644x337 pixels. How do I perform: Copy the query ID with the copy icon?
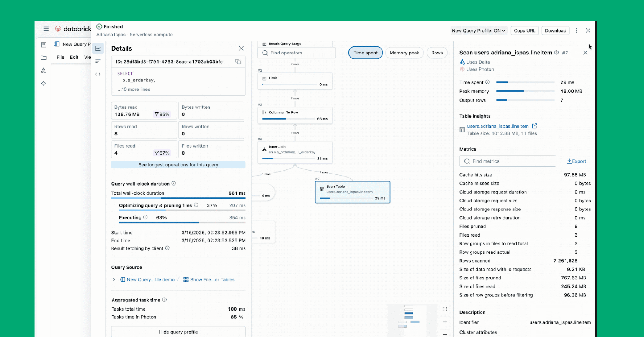click(238, 62)
